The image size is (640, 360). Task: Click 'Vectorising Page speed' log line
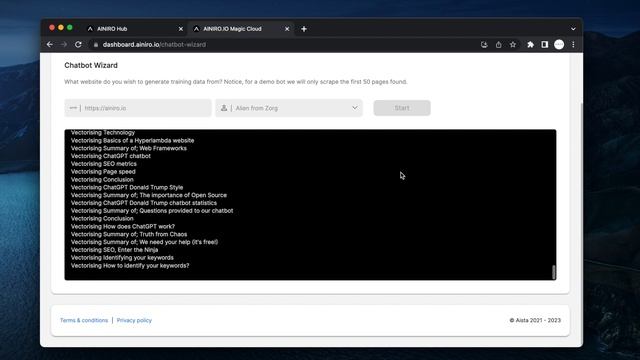(103, 171)
